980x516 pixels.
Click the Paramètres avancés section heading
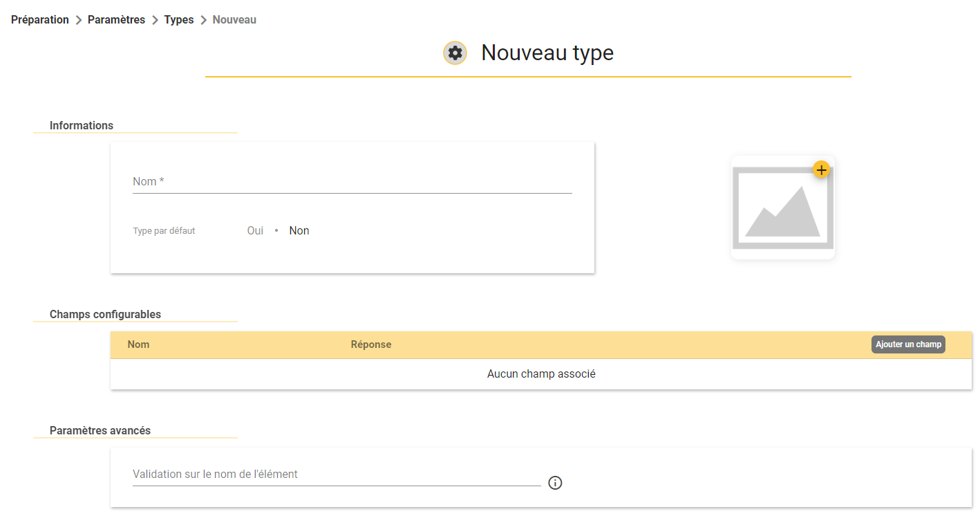coord(100,431)
